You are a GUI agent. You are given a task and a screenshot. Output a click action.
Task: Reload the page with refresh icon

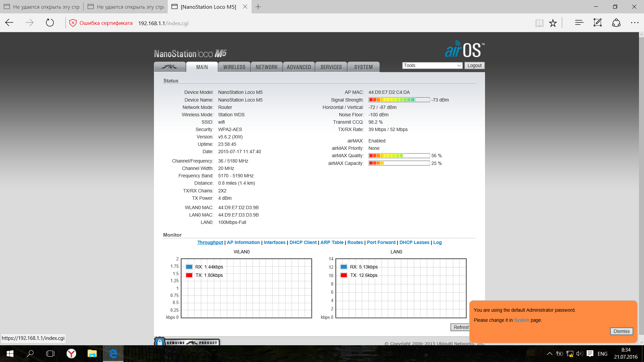50,23
